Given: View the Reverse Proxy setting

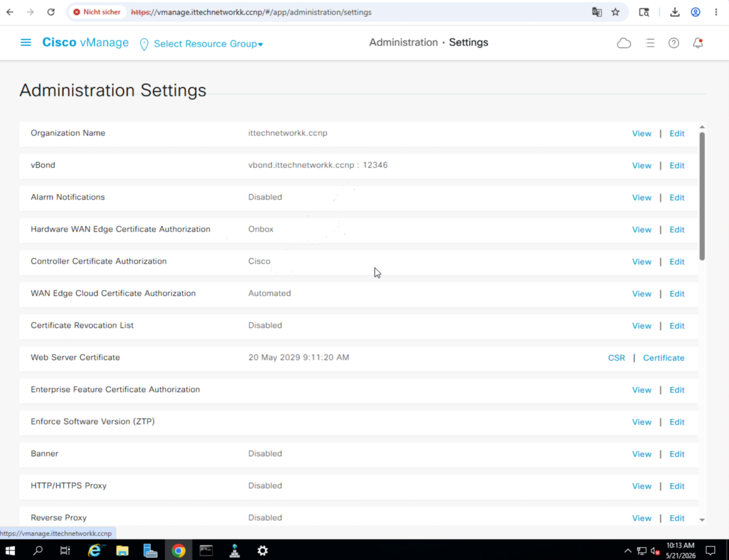Looking at the screenshot, I should coord(641,518).
